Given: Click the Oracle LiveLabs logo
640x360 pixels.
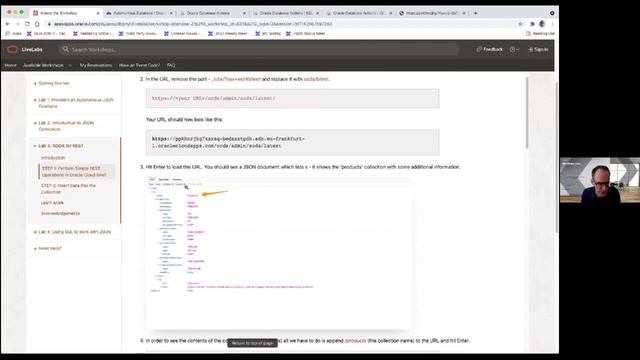Looking at the screenshot, I should 25,49.
